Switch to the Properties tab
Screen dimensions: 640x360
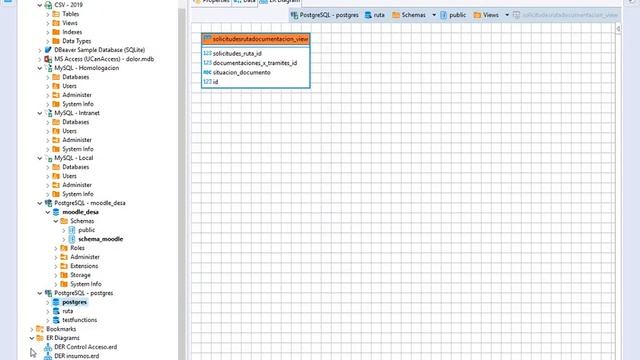pyautogui.click(x=212, y=2)
